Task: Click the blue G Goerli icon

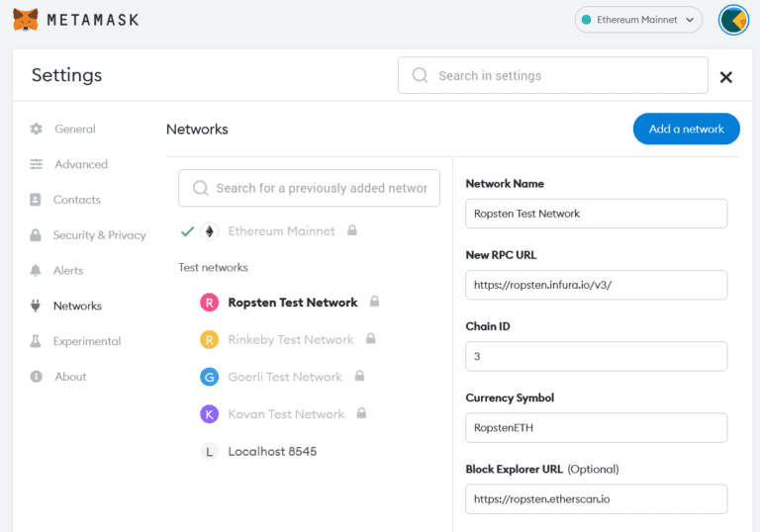Action: [x=210, y=377]
